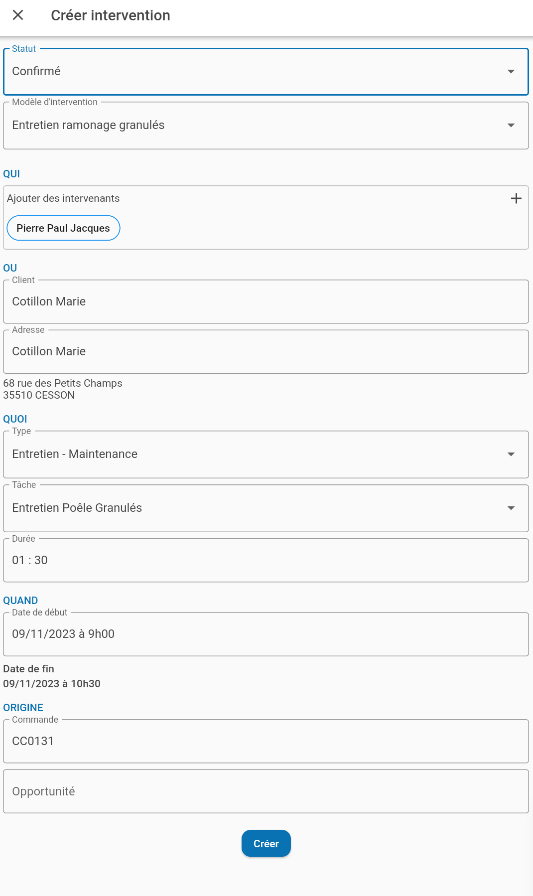Click the Créer button
The width and height of the screenshot is (533, 896).
pos(266,843)
